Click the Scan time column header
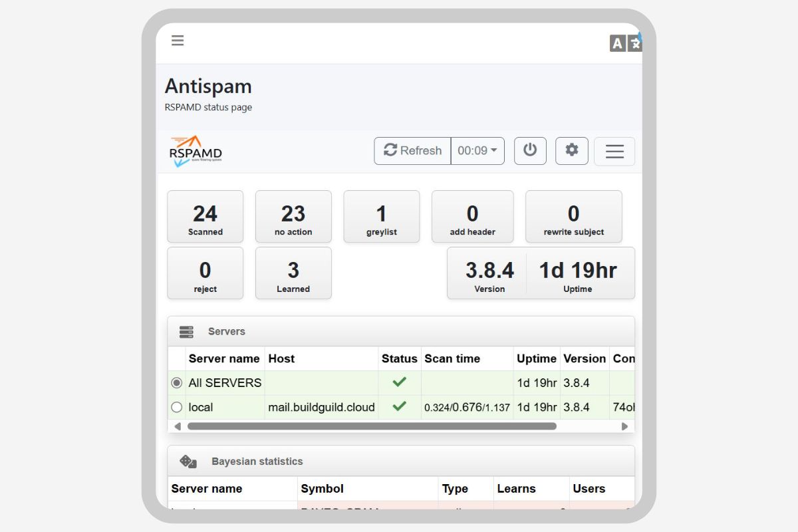This screenshot has width=798, height=532. tap(452, 358)
